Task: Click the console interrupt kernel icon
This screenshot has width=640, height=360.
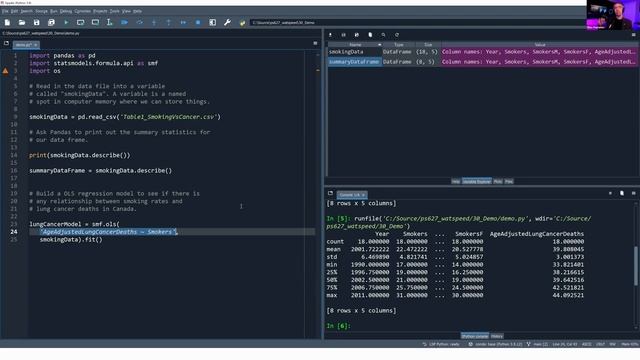Action: [x=610, y=193]
